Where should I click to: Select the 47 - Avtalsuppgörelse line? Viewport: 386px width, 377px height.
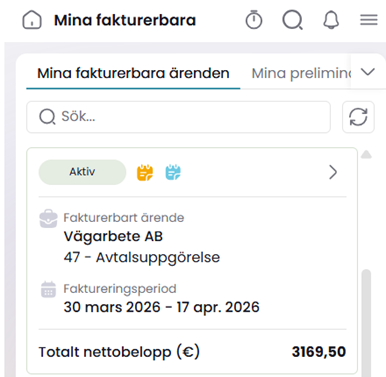142,257
